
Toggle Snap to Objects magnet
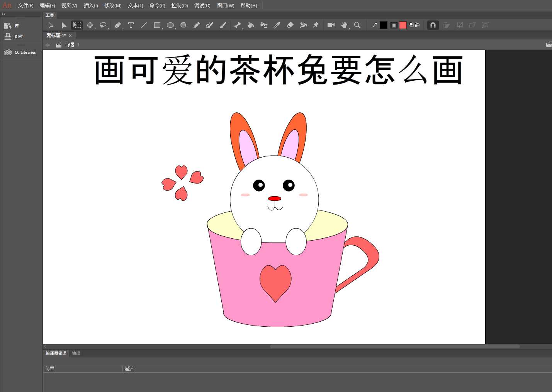[433, 25]
